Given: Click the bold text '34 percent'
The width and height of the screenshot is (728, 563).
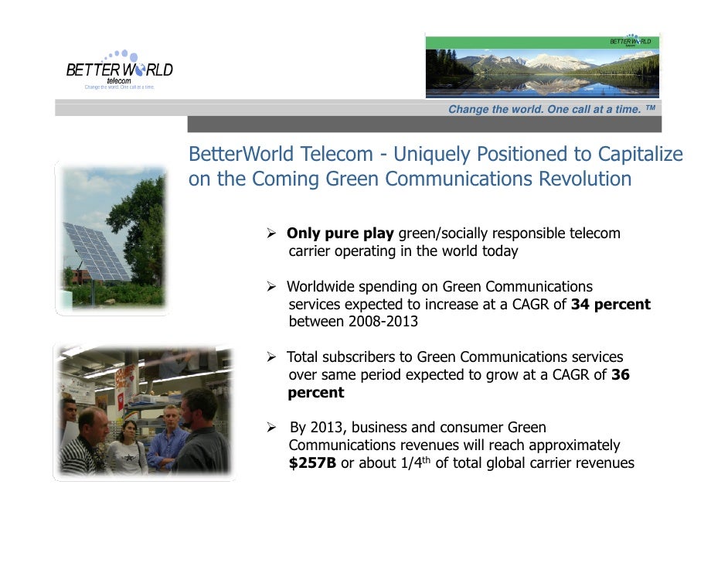Looking at the screenshot, I should 611,304.
